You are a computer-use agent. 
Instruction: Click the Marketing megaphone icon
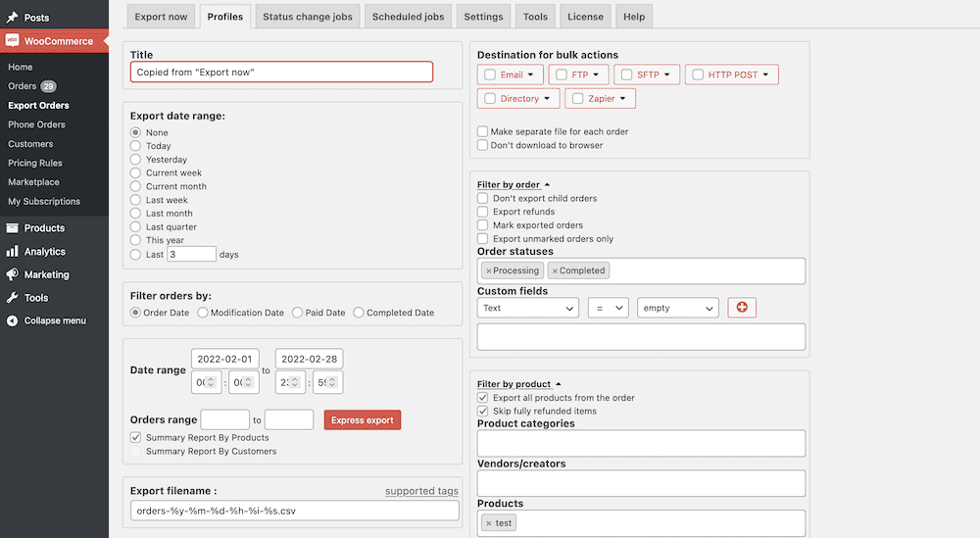pos(12,275)
